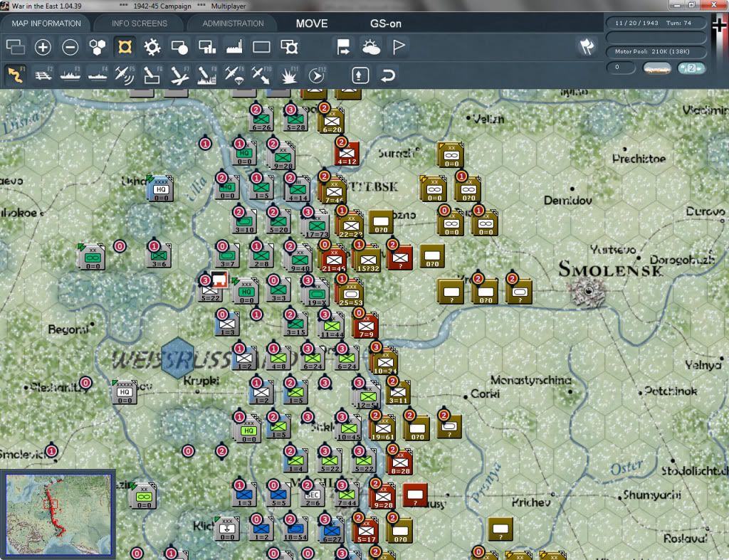The width and height of the screenshot is (729, 560).
Task: Select the Soviet counter 19=61
Action: click(x=382, y=428)
